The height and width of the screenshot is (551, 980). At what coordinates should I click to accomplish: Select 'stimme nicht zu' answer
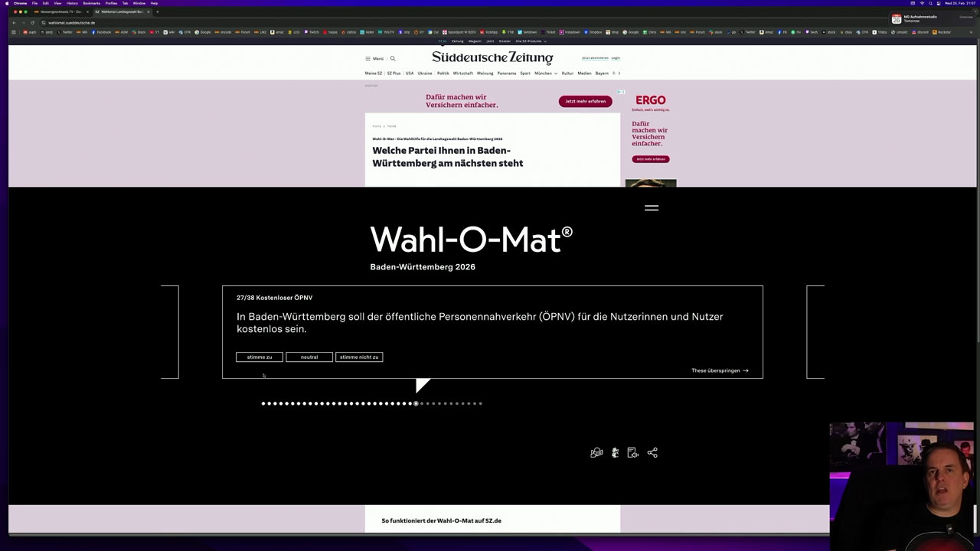[359, 357]
